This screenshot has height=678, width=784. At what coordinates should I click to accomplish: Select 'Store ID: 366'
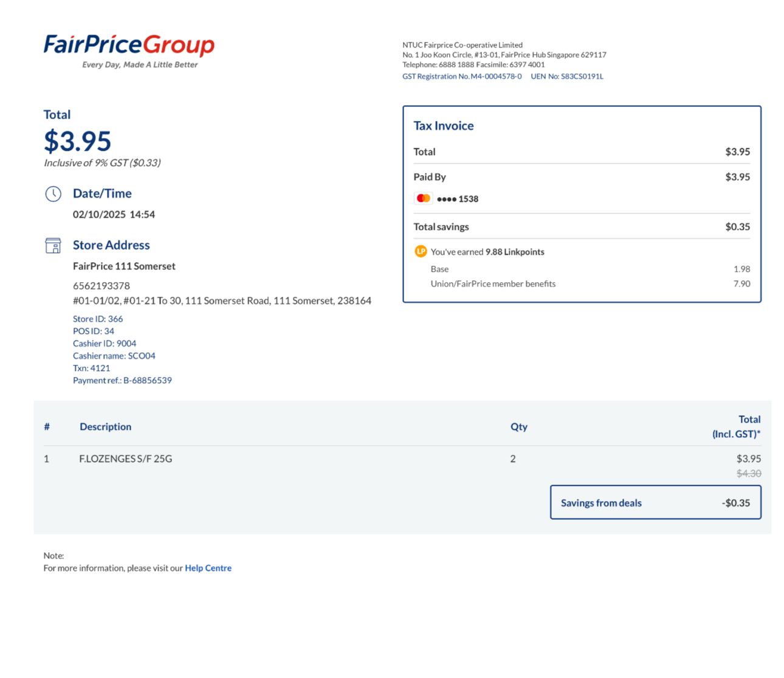98,319
